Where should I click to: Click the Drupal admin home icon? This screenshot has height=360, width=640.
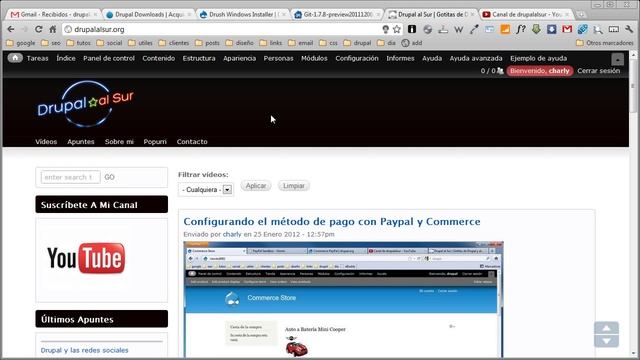coord(15,58)
